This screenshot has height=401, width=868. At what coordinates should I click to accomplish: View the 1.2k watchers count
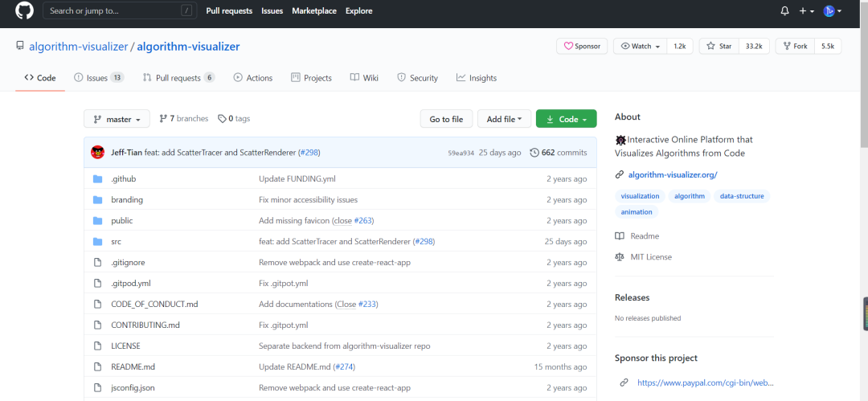[x=680, y=47]
